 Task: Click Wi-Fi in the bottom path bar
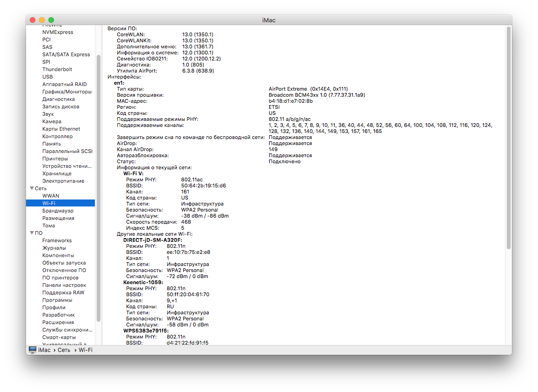[86, 350]
